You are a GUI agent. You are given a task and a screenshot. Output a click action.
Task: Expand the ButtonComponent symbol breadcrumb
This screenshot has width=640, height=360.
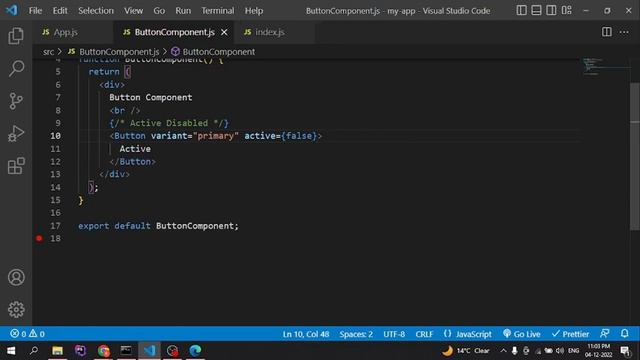point(213,52)
